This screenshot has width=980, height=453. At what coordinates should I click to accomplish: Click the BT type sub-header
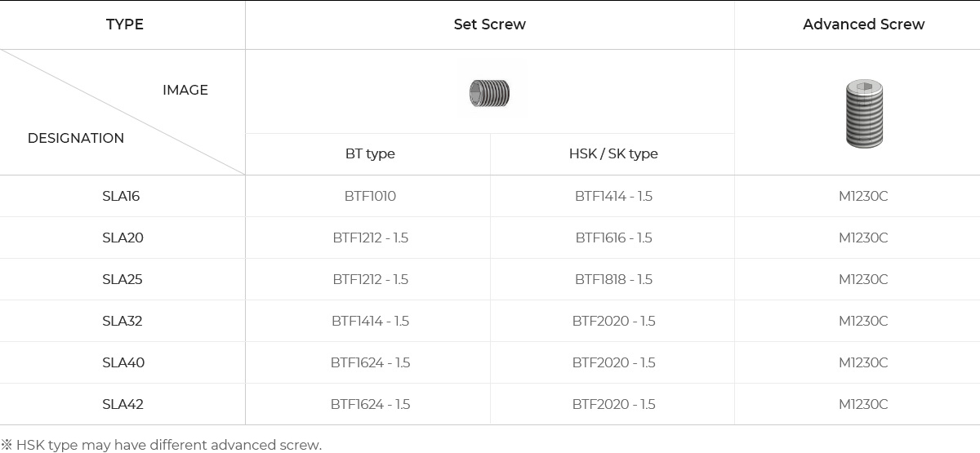click(x=370, y=153)
